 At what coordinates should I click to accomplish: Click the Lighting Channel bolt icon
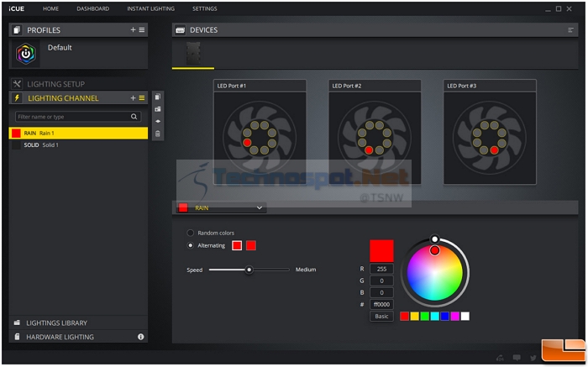point(17,98)
